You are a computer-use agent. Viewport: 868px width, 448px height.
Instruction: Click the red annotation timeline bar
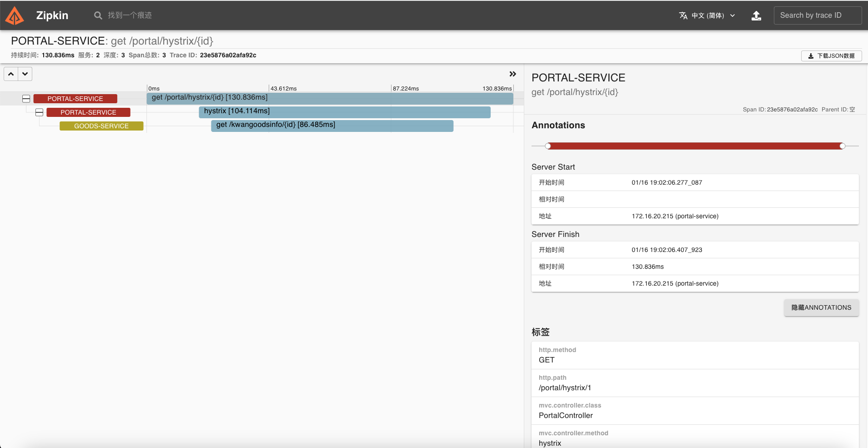695,146
